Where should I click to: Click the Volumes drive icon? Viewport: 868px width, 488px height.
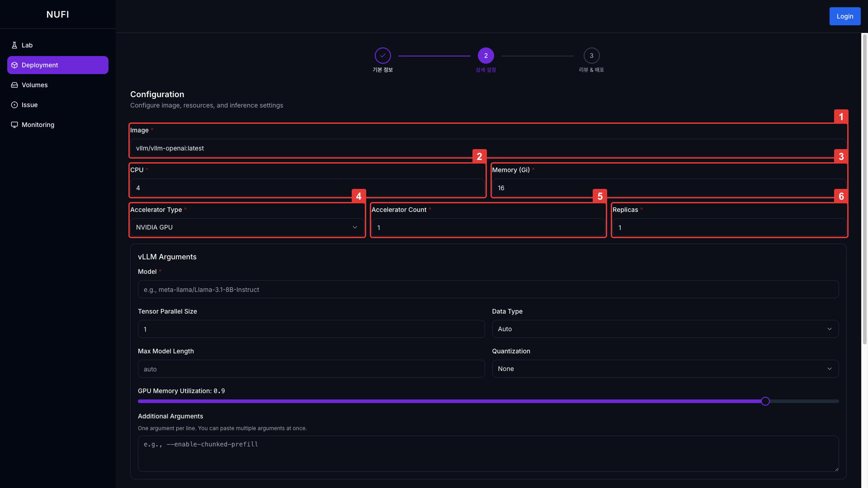(14, 85)
